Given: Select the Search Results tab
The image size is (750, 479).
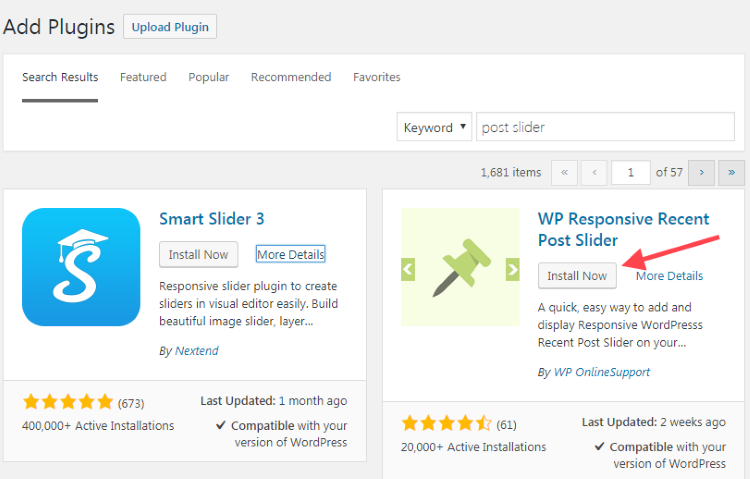Looking at the screenshot, I should coord(60,77).
